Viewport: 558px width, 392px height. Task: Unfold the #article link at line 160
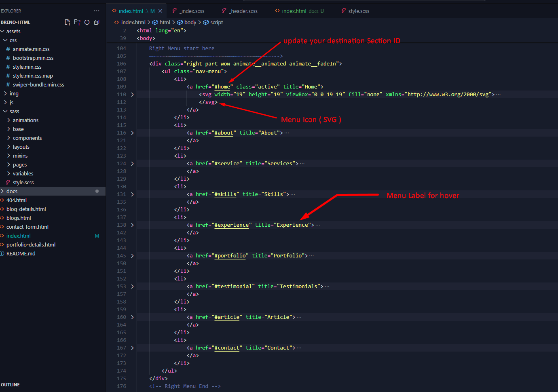[132, 317]
